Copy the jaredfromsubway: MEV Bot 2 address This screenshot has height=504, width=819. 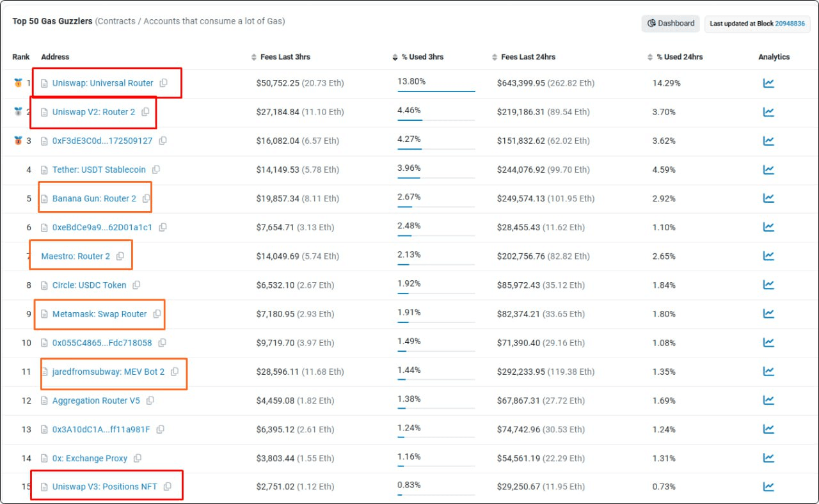[174, 372]
